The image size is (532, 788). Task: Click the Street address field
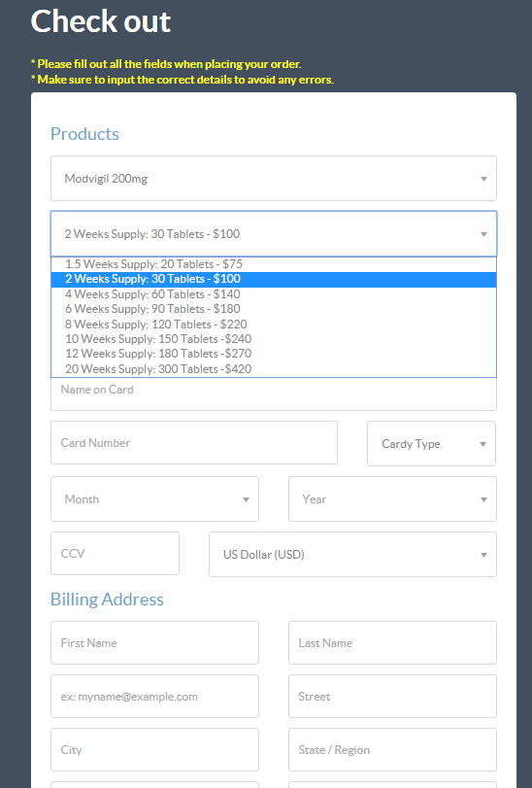[x=392, y=696]
